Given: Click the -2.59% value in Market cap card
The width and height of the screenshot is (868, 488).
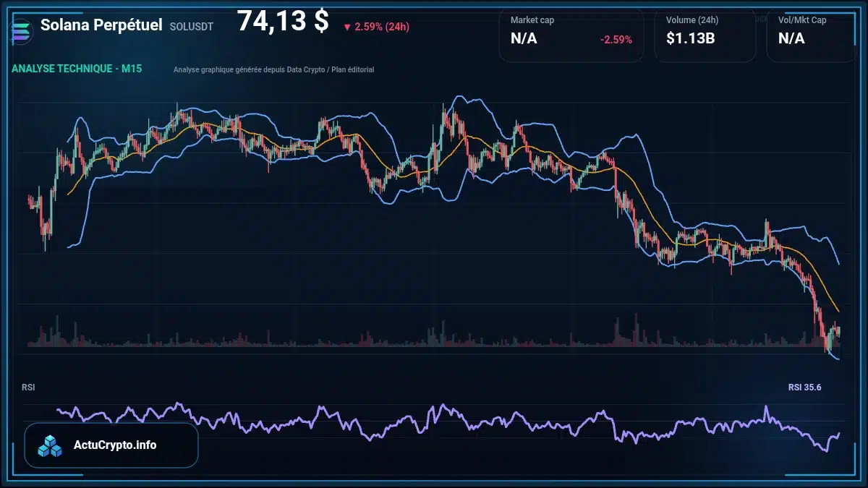Looking at the screenshot, I should (616, 39).
